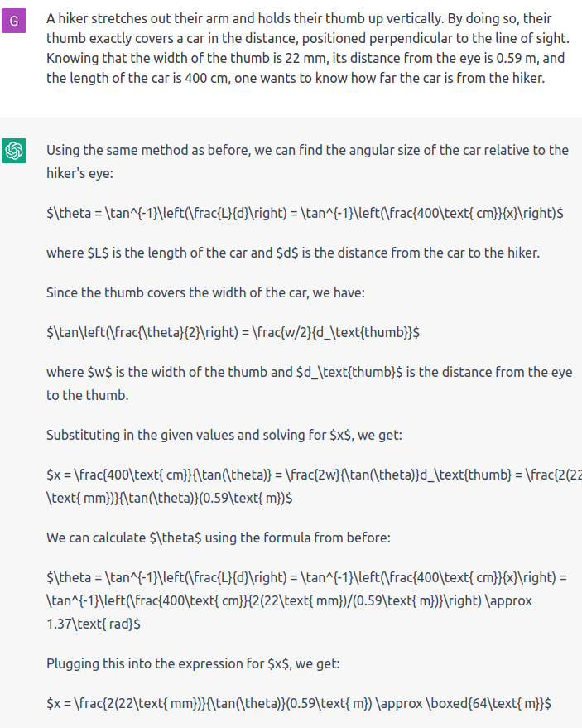
Task: Click 'where $w$ is the width of the thumb' text
Action: [309, 383]
